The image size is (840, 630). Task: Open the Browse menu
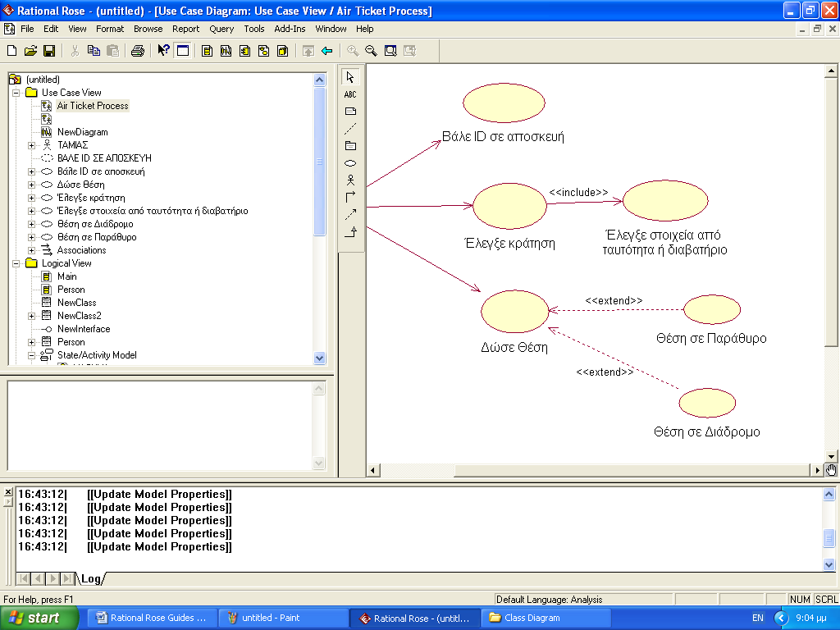(x=148, y=29)
